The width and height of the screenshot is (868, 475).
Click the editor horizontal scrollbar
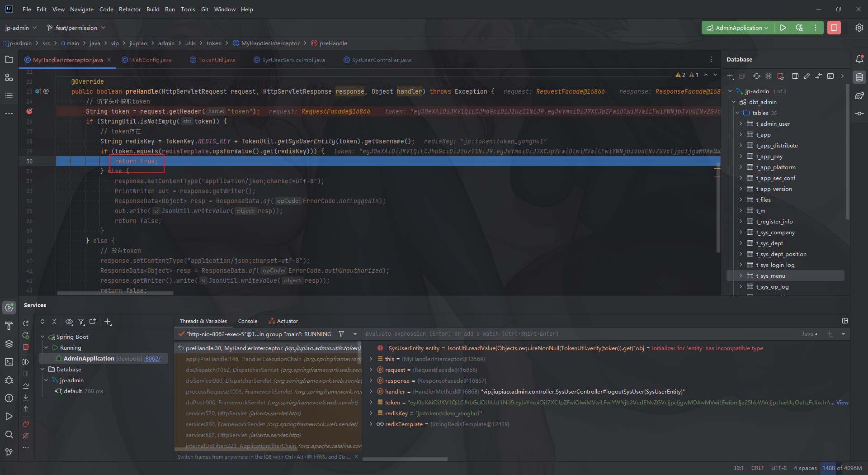click(x=115, y=293)
